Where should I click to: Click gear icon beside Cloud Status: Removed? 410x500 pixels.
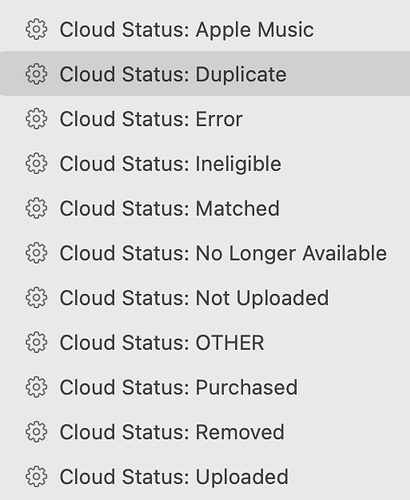(36, 432)
